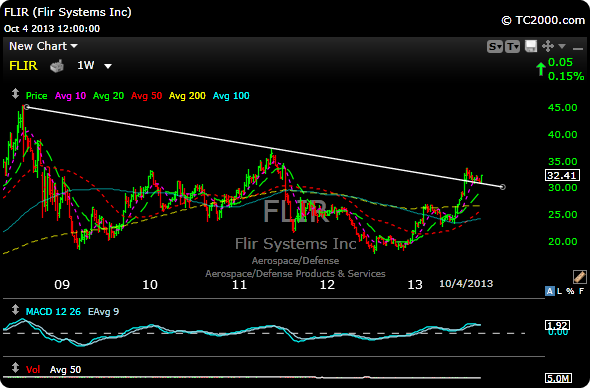Click the drawing tools pencil icon
The width and height of the screenshot is (590, 388).
point(579,277)
